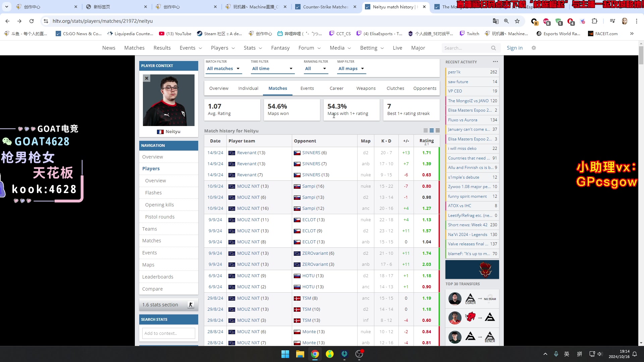The image size is (644, 362).
Task: Open the Ranking Filter dropdown
Action: pyautogui.click(x=315, y=68)
